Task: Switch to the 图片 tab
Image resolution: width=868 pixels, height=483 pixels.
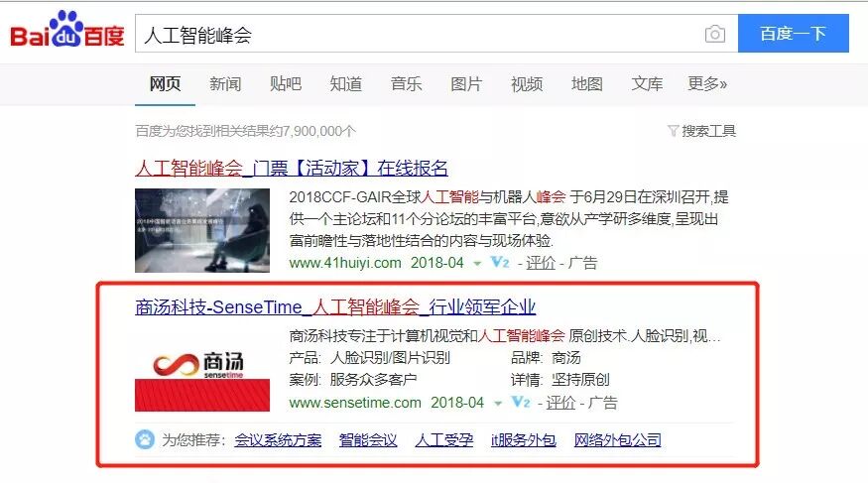Action: pyautogui.click(x=466, y=83)
